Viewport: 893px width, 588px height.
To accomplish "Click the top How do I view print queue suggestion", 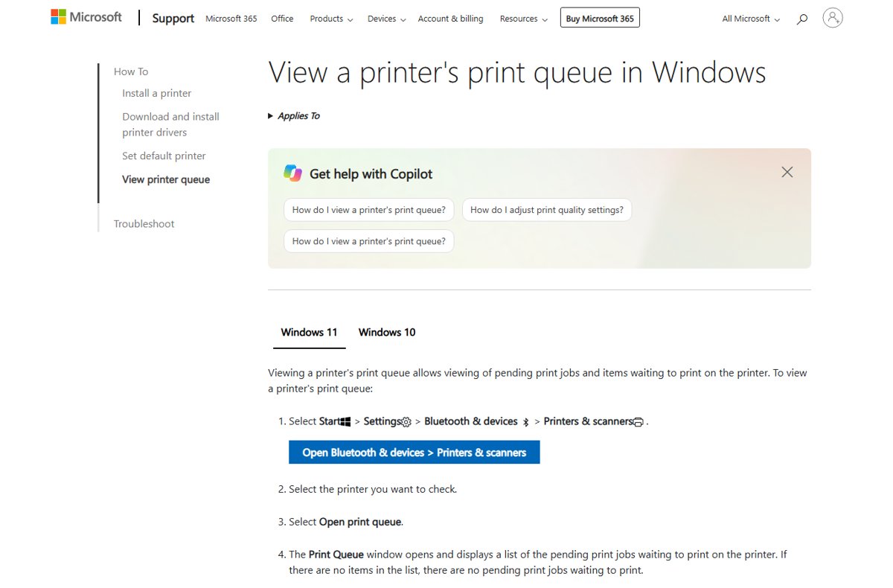I will 368,210.
